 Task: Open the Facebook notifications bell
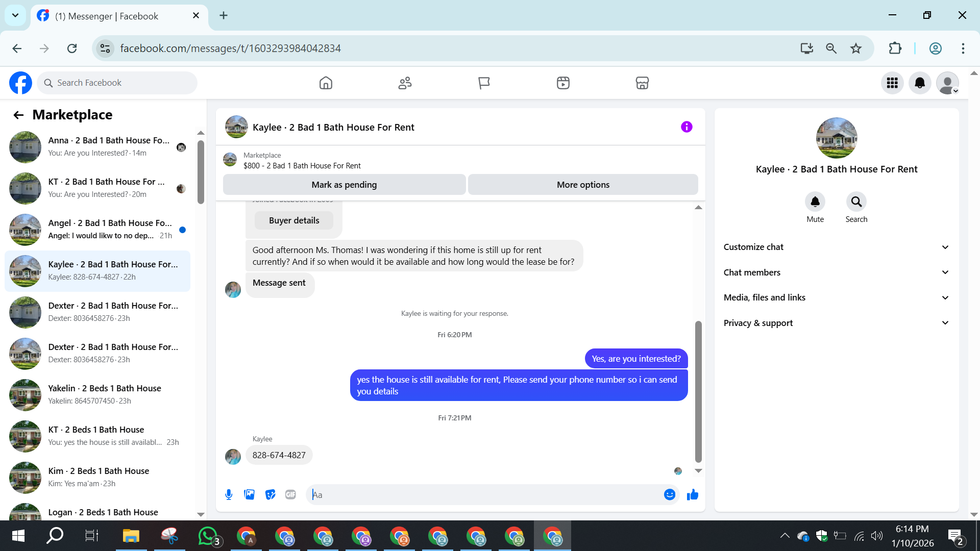(x=920, y=83)
